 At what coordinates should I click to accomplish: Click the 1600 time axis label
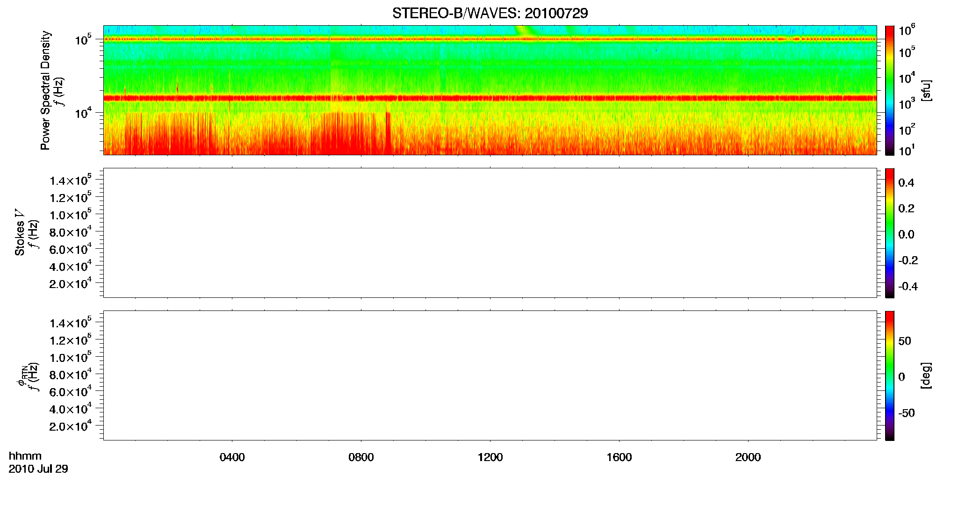coord(619,457)
